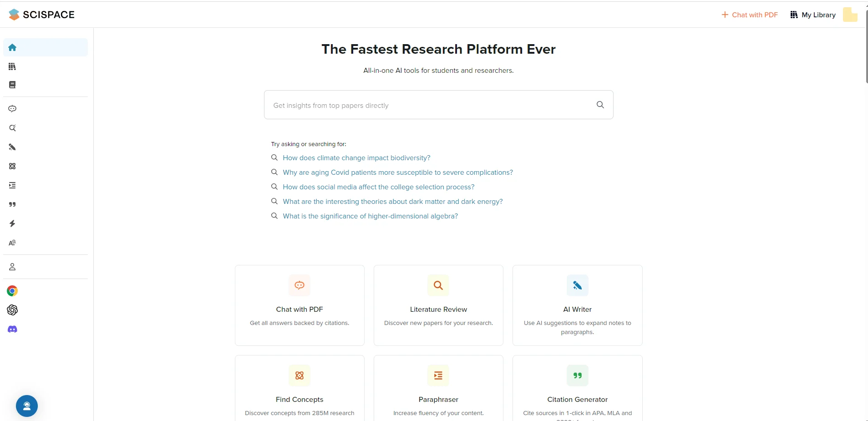Focus the Get insights search field

[438, 105]
